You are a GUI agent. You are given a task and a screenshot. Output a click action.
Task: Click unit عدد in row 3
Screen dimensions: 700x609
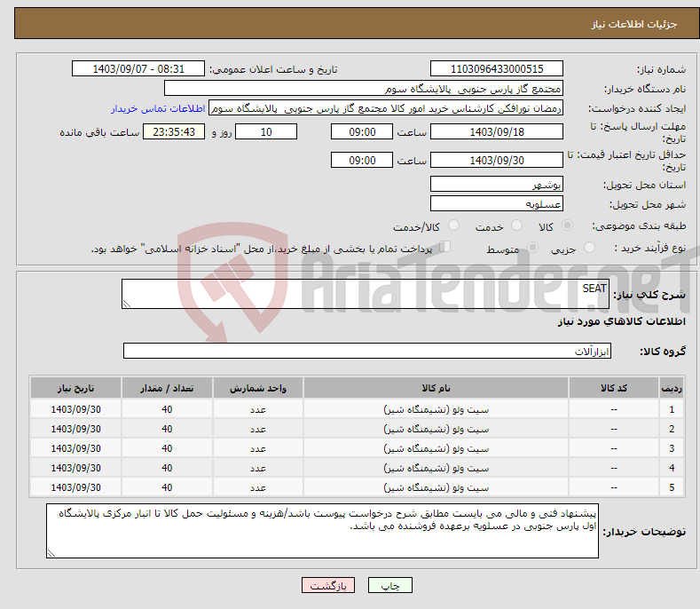258,448
